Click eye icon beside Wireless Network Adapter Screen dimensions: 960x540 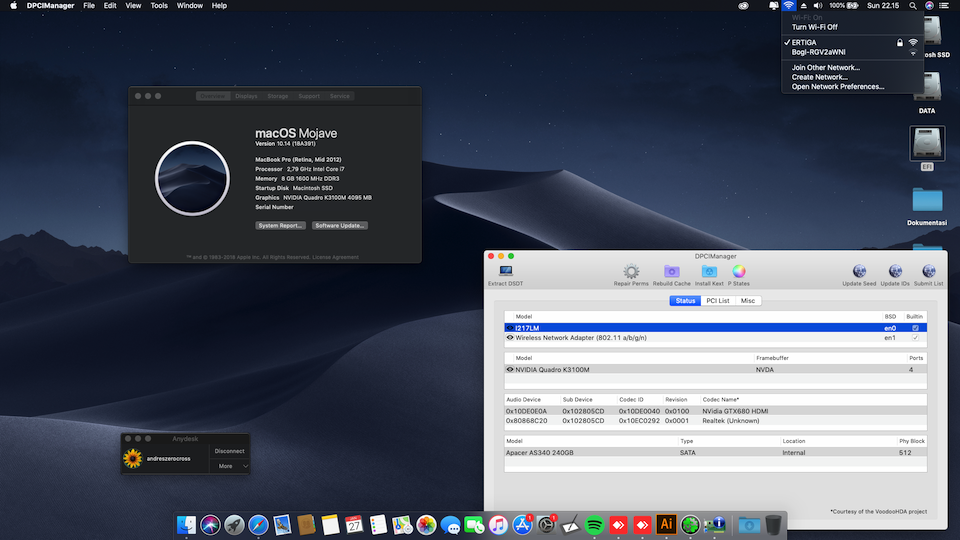point(509,337)
